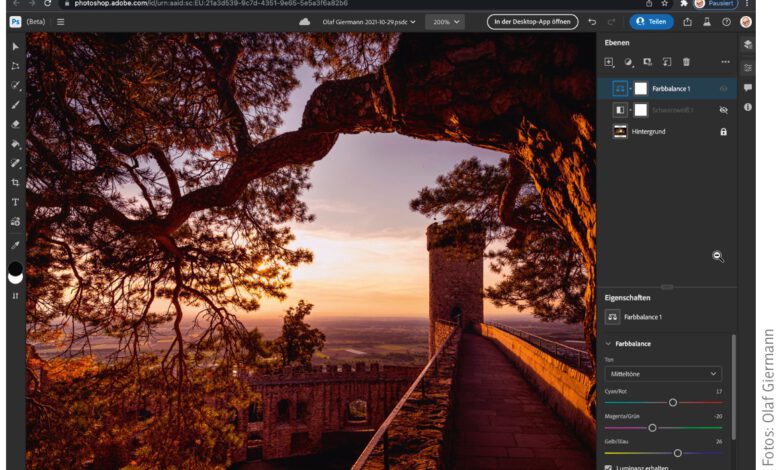Open the hamburger menu next to (Beta)
Image resolution: width=780 pixels, height=470 pixels.
pos(60,21)
